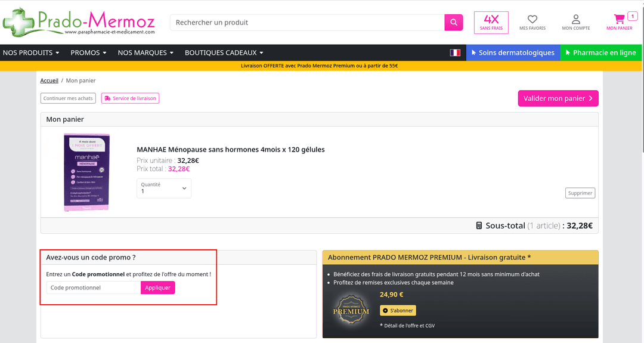The height and width of the screenshot is (343, 644).
Task: Click the Code promotionnel input field
Action: [x=94, y=288]
